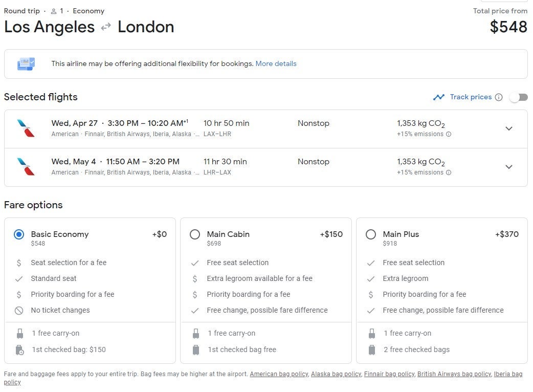The width and height of the screenshot is (533, 392).
Task: Enable the Track prices toggle
Action: point(518,97)
